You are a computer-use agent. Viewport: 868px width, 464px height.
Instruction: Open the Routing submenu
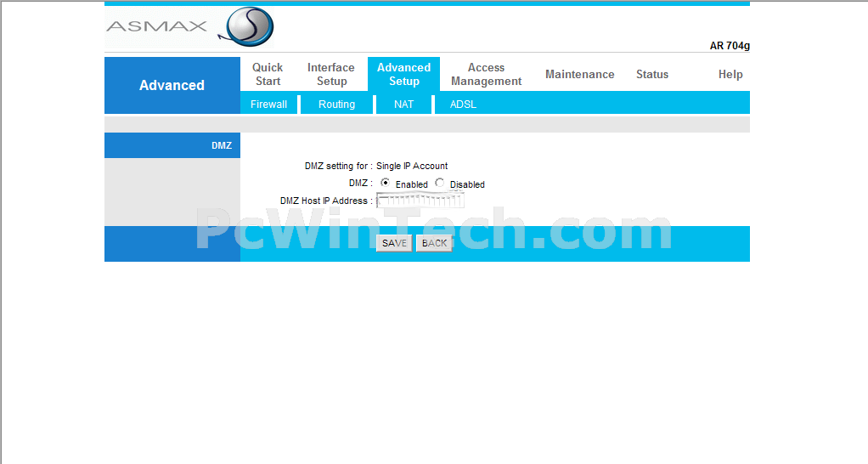click(336, 104)
